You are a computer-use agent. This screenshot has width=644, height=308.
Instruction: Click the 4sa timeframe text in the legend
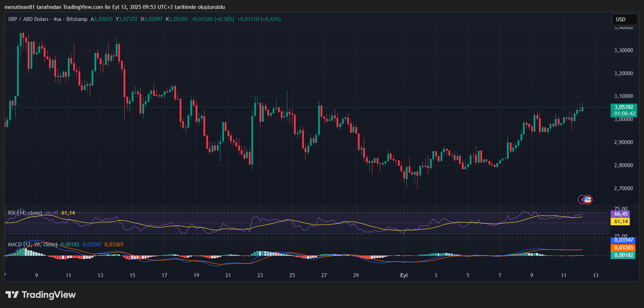pos(57,19)
